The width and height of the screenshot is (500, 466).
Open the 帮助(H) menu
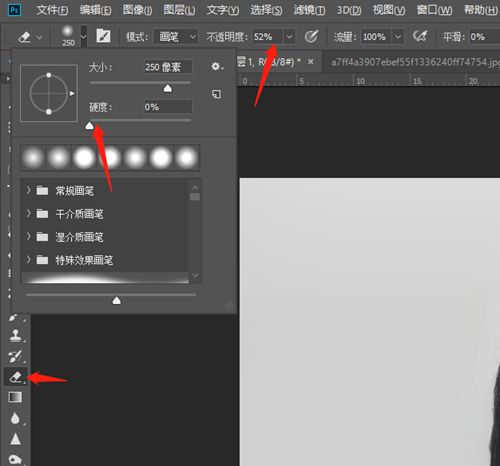(481, 10)
